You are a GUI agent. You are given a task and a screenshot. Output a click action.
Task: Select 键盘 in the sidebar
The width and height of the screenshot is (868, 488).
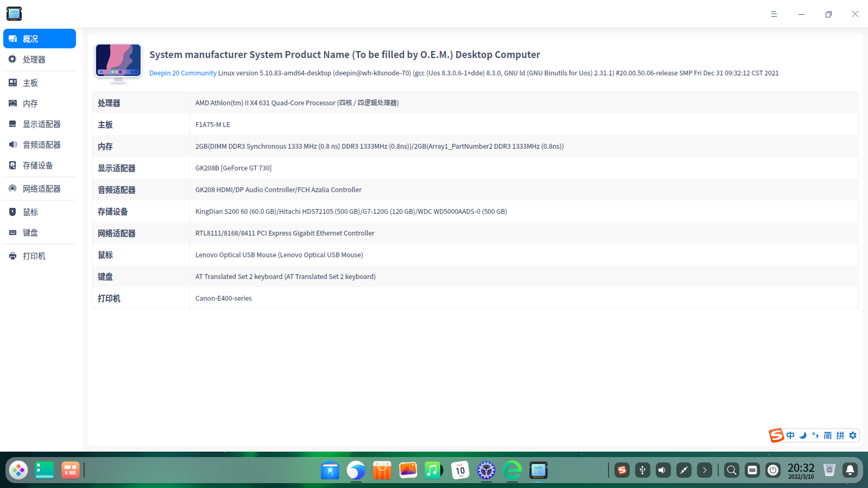(40, 232)
